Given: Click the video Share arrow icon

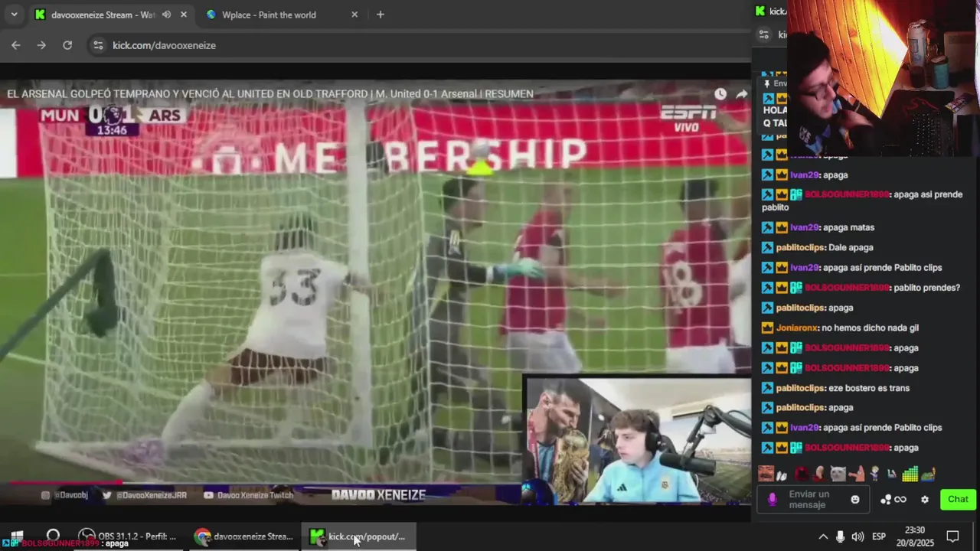Looking at the screenshot, I should coord(742,93).
